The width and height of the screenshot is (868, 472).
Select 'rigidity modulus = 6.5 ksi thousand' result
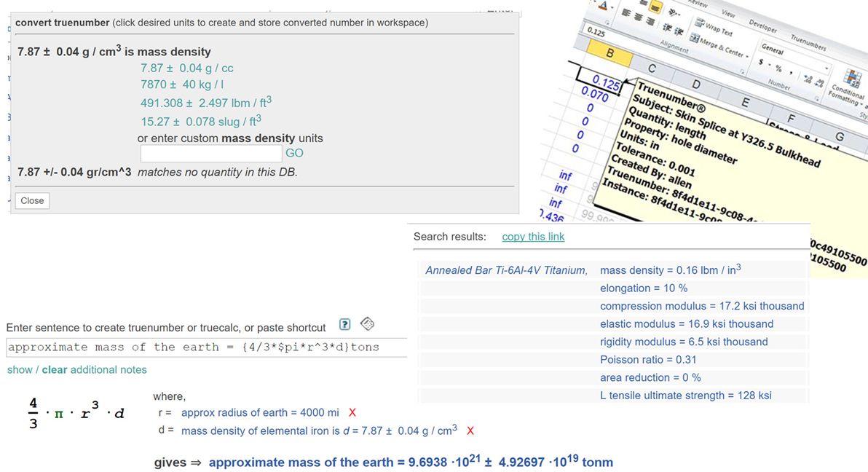(684, 342)
